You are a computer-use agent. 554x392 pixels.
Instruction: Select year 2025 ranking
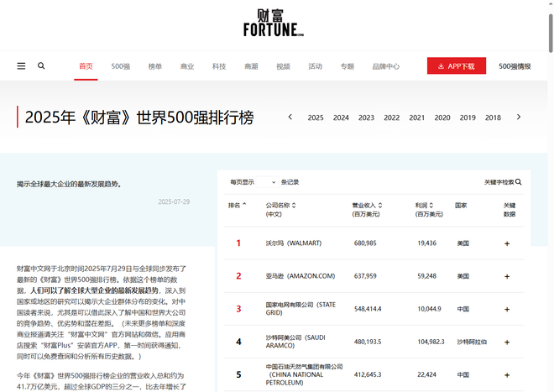[x=316, y=118]
